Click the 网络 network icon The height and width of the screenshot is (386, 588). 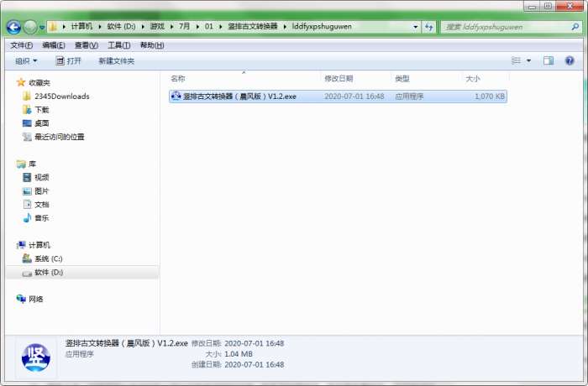[21, 299]
